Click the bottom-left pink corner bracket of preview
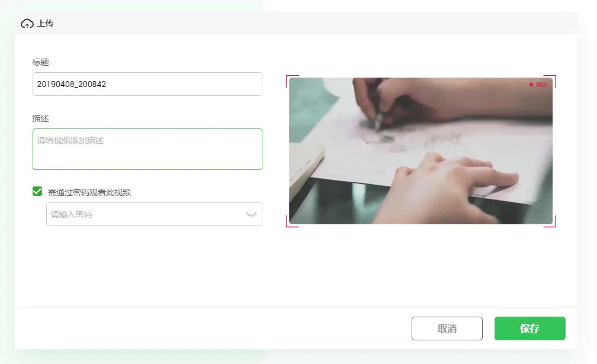The image size is (597, 364). (292, 221)
